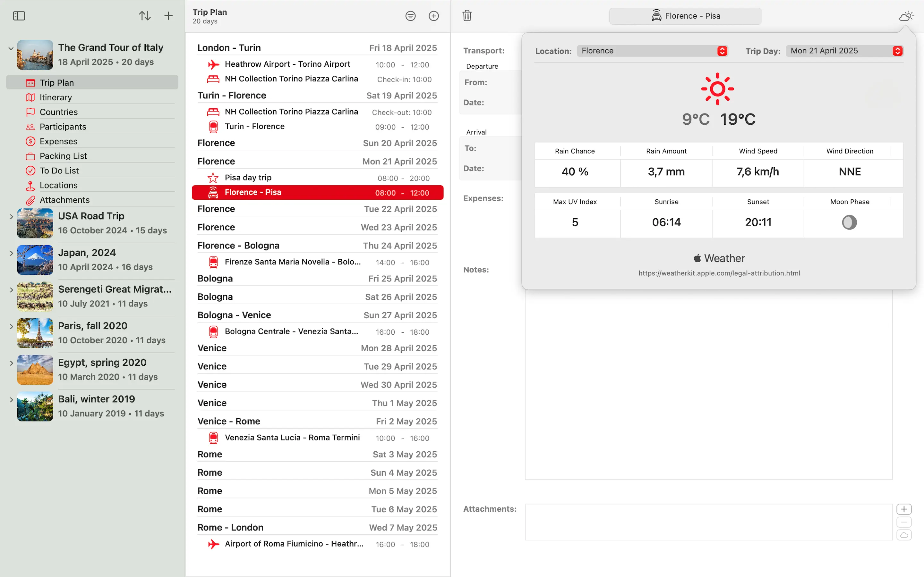Click the add trip plan item icon
The image size is (924, 577).
coord(433,16)
